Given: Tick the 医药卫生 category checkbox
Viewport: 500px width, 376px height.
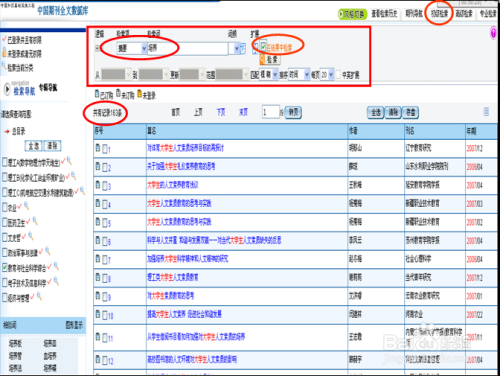Looking at the screenshot, I should [5, 222].
